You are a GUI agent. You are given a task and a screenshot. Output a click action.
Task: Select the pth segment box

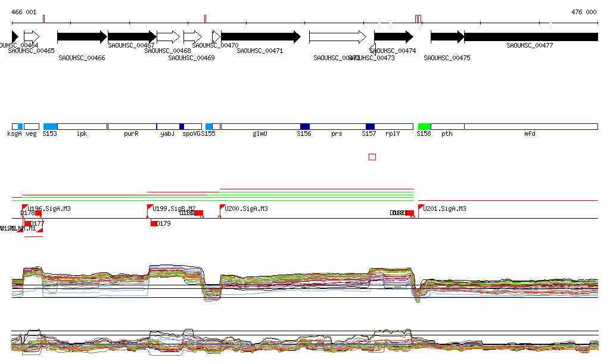point(447,127)
